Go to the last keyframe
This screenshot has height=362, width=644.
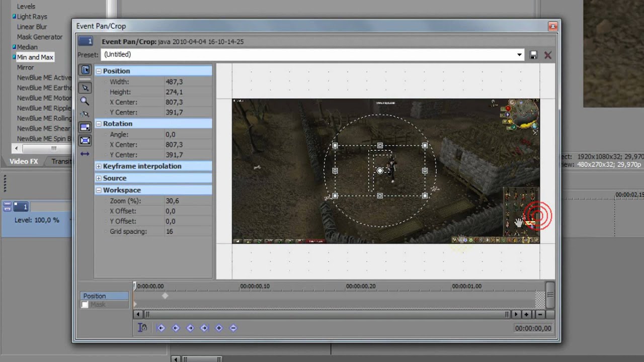click(x=204, y=328)
